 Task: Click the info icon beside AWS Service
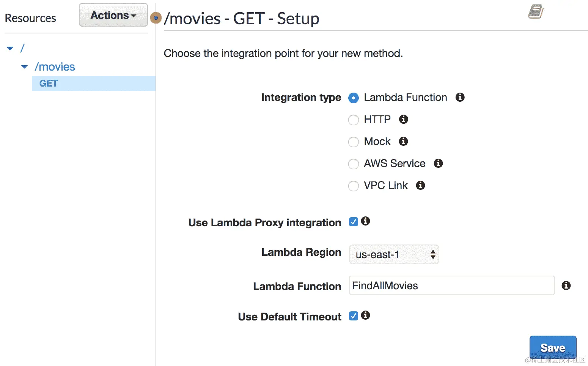(x=438, y=163)
